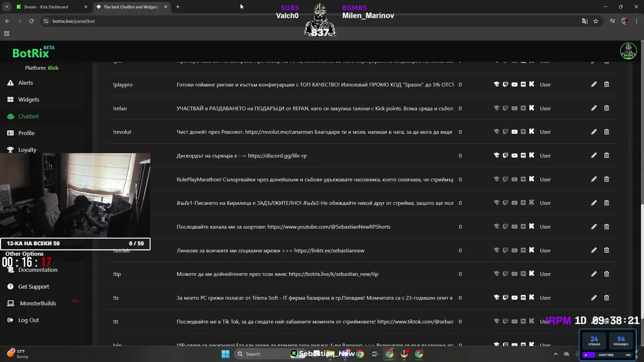Screen dimensions: 644x362
Task: Disable YouTube platform for !revolut
Action: pyautogui.click(x=514, y=132)
